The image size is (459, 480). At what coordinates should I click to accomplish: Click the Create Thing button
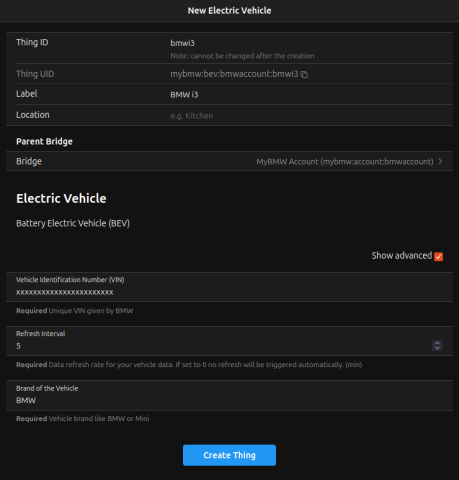229,455
